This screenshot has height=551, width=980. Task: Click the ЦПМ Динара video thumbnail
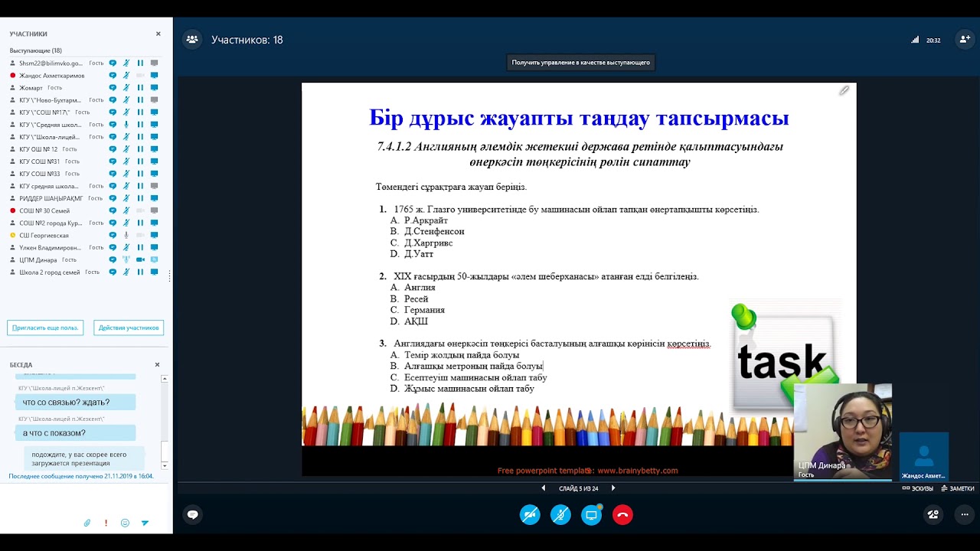click(843, 432)
